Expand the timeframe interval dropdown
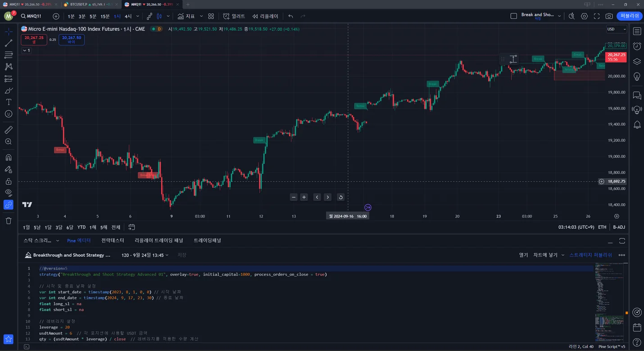644x351 pixels. pyautogui.click(x=137, y=16)
